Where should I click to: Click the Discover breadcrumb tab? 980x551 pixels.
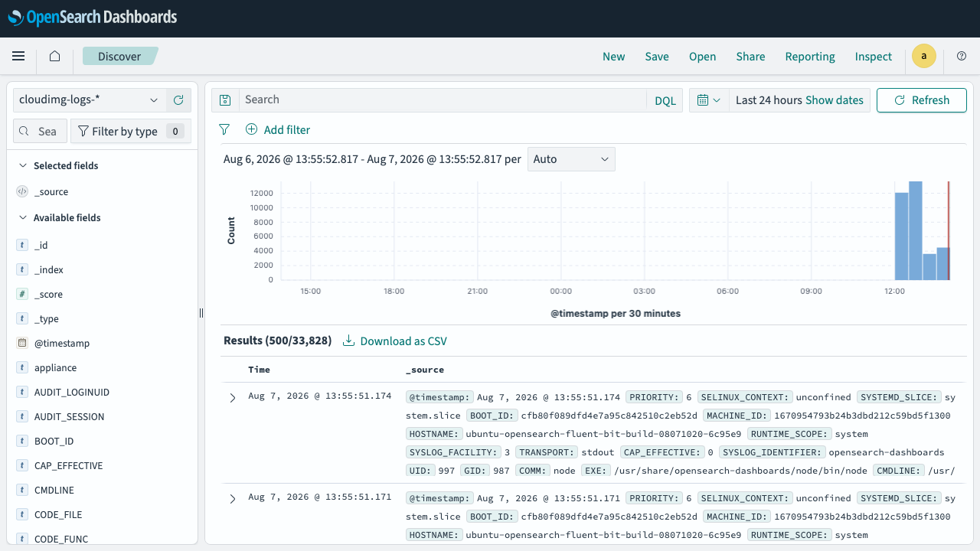(119, 56)
